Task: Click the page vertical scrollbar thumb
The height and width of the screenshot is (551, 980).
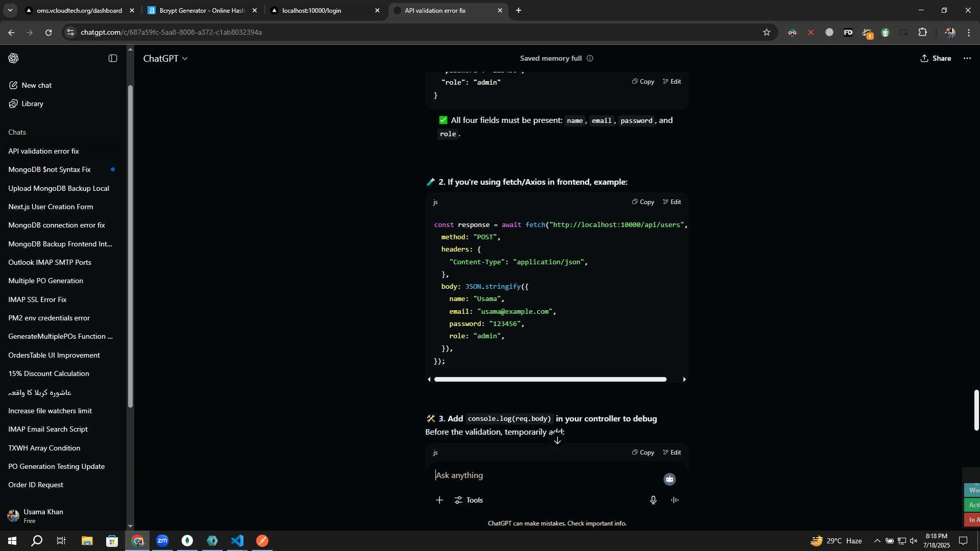Action: coord(976,410)
